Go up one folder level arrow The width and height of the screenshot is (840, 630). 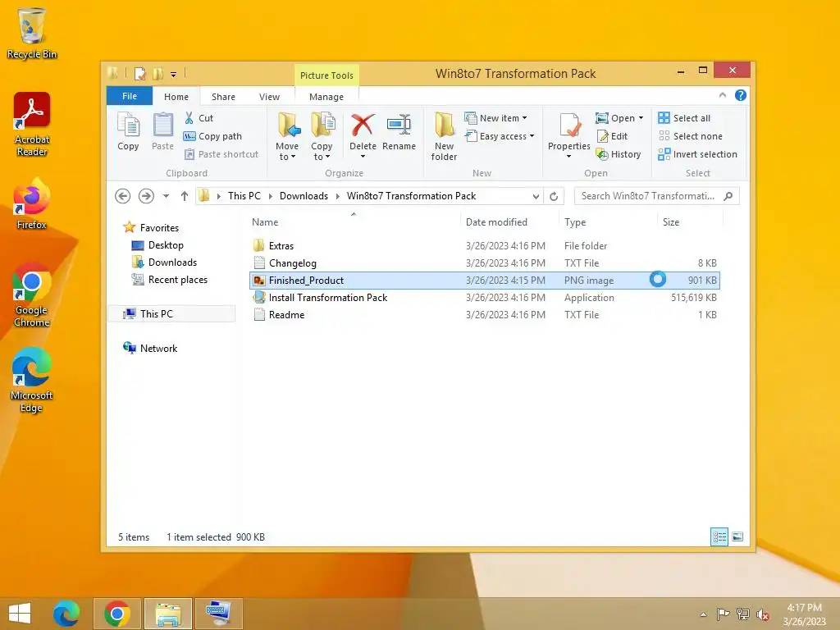(x=185, y=196)
